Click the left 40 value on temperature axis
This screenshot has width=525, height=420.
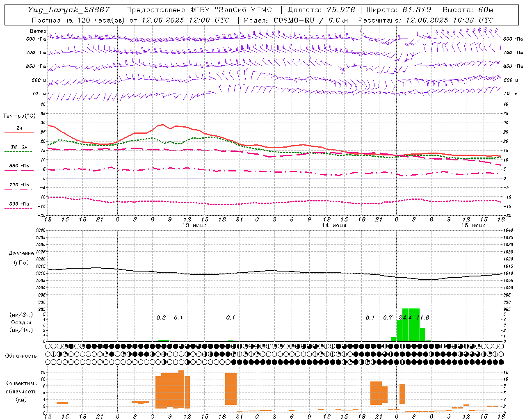(43, 104)
